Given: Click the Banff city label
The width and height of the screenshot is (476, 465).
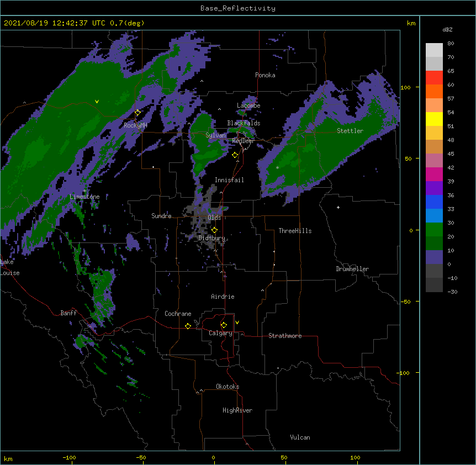Looking at the screenshot, I should (x=68, y=313).
